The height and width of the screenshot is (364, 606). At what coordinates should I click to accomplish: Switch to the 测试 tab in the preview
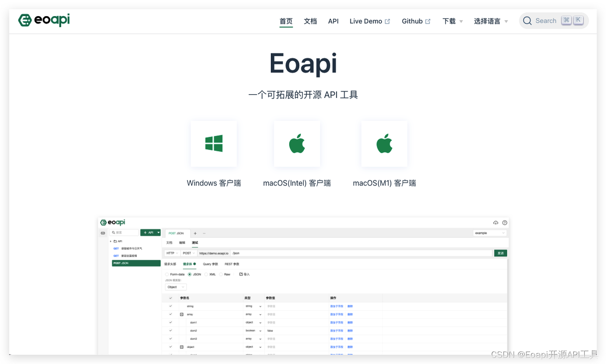coord(195,243)
